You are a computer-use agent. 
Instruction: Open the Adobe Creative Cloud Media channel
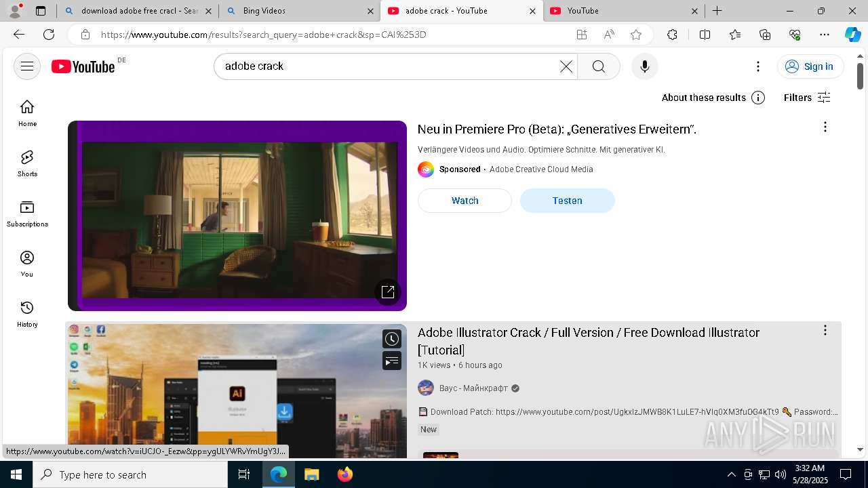tap(541, 169)
